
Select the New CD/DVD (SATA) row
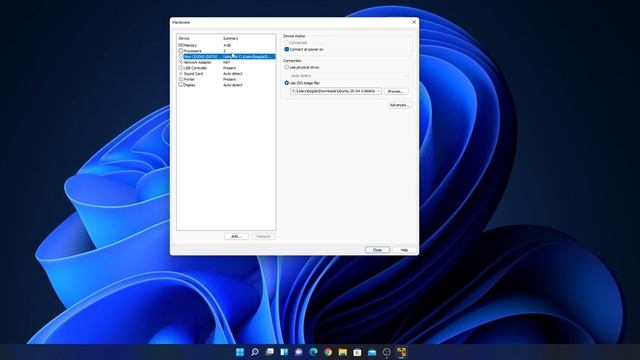tap(226, 57)
